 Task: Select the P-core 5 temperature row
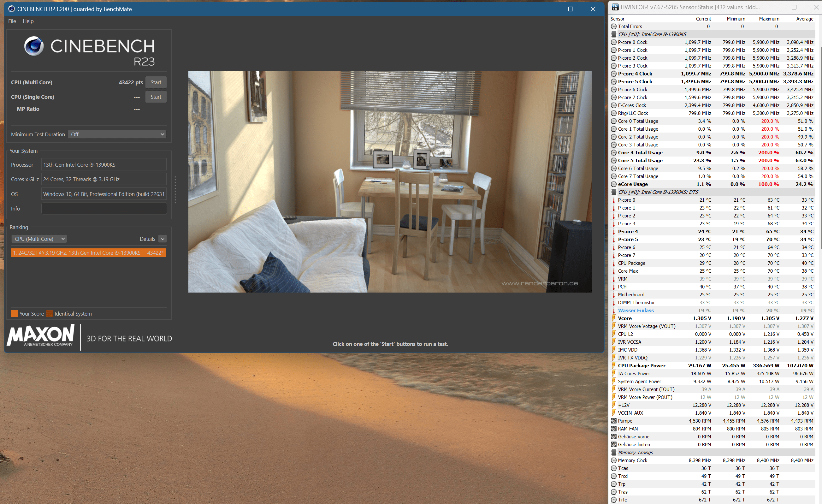[712, 240]
